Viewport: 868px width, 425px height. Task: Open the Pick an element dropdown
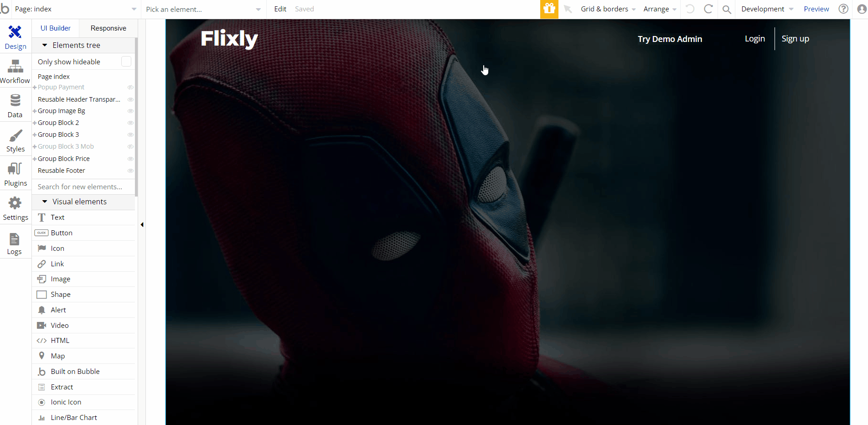203,9
